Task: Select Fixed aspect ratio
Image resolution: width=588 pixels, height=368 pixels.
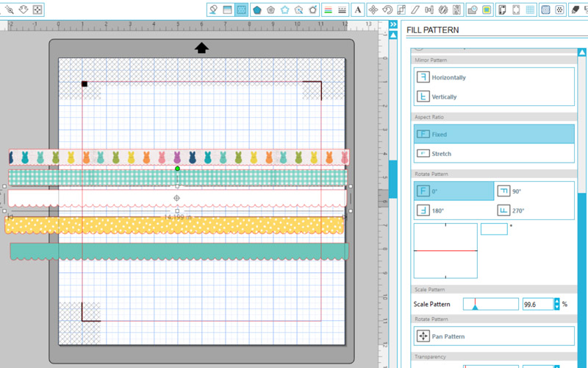Action: tap(494, 134)
